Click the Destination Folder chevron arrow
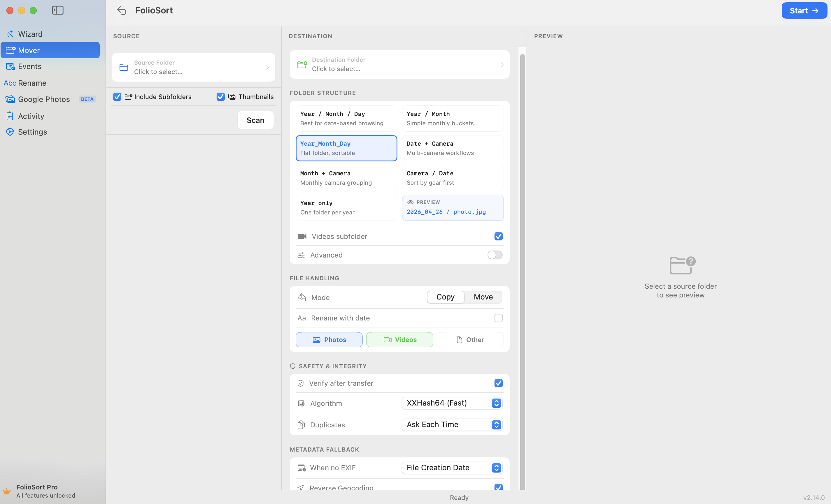The width and height of the screenshot is (831, 504). coord(502,64)
